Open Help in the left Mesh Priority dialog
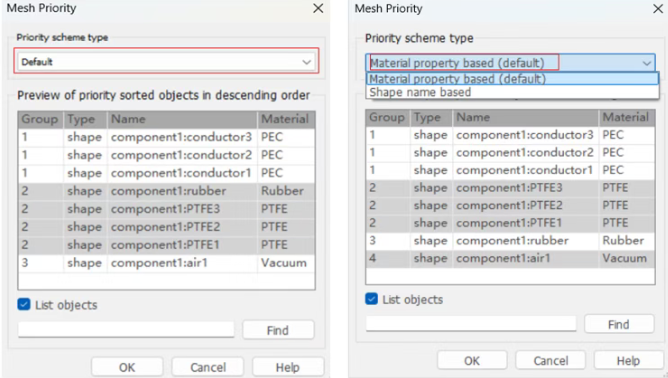 288,367
